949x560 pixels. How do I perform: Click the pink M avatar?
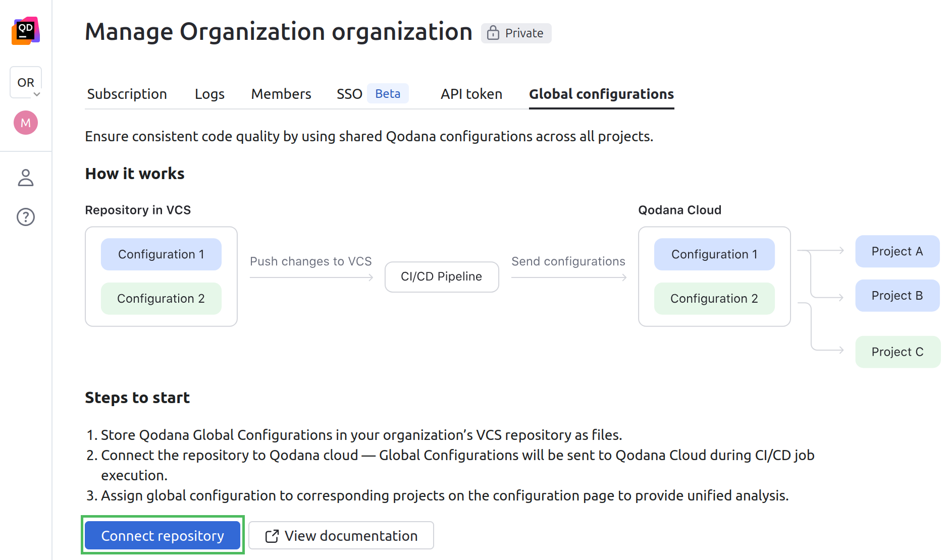(x=25, y=122)
